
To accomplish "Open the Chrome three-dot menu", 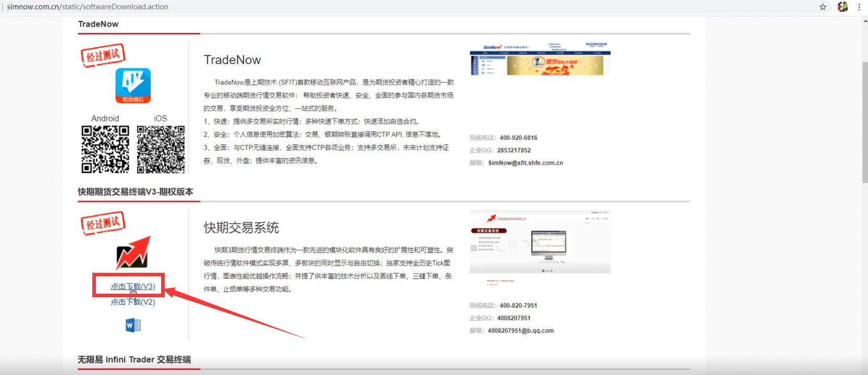I will (x=859, y=7).
